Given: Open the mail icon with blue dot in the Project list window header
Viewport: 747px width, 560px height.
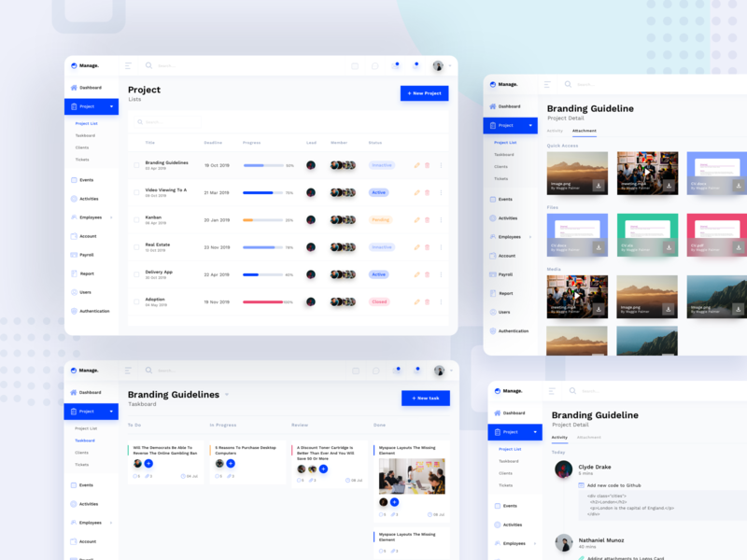Looking at the screenshot, I should [x=395, y=65].
